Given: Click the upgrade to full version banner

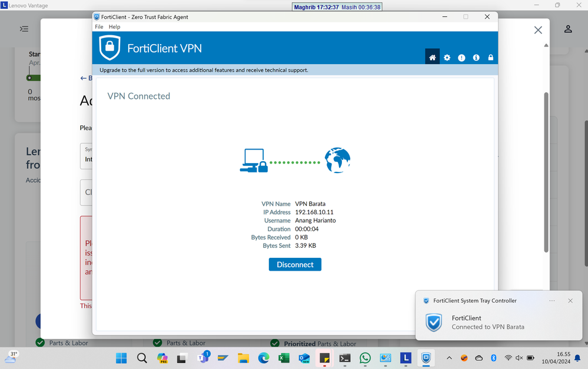Looking at the screenshot, I should pos(295,70).
